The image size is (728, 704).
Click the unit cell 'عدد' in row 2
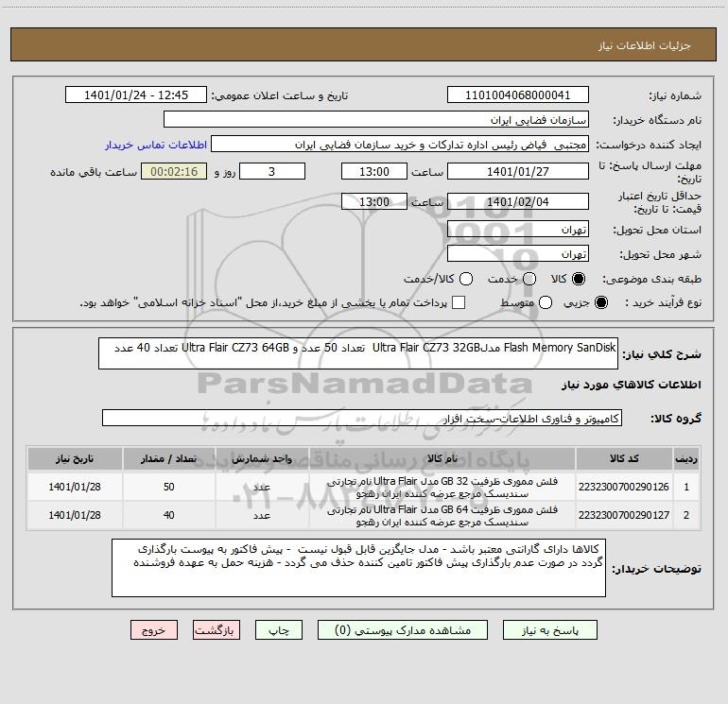262,515
